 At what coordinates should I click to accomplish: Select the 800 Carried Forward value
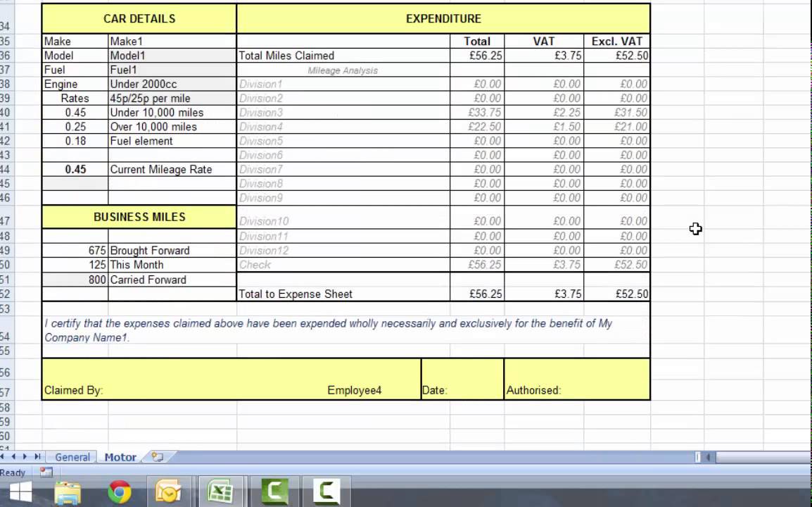[x=75, y=280]
